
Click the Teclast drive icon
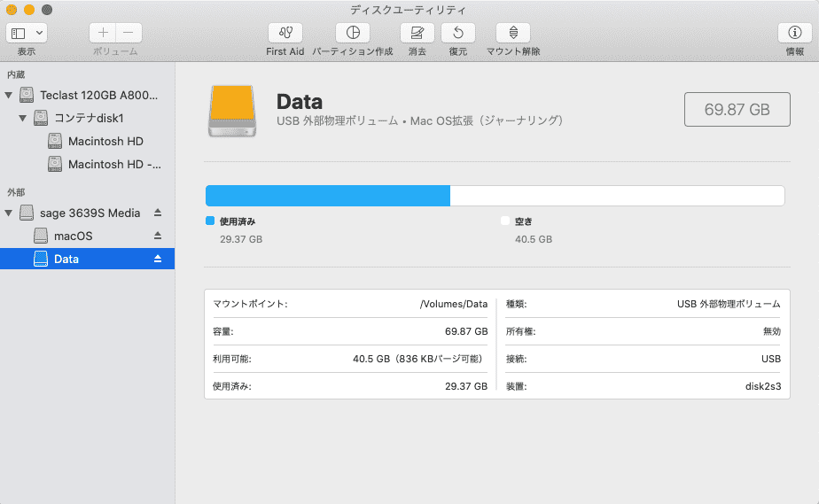tap(27, 95)
